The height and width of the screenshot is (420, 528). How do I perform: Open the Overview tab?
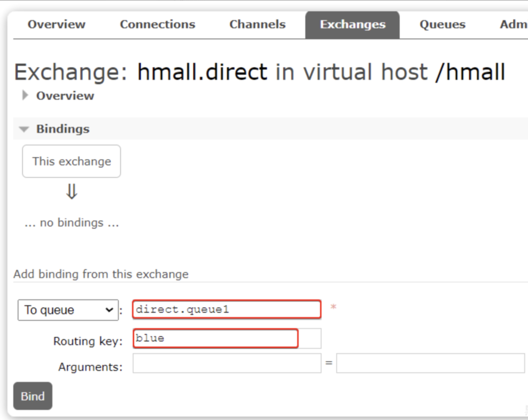(57, 25)
